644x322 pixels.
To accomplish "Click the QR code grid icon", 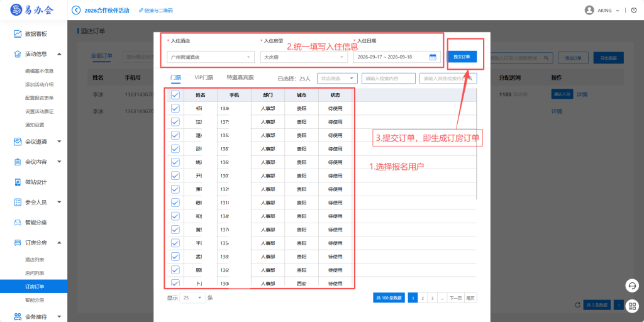I will click(632, 305).
